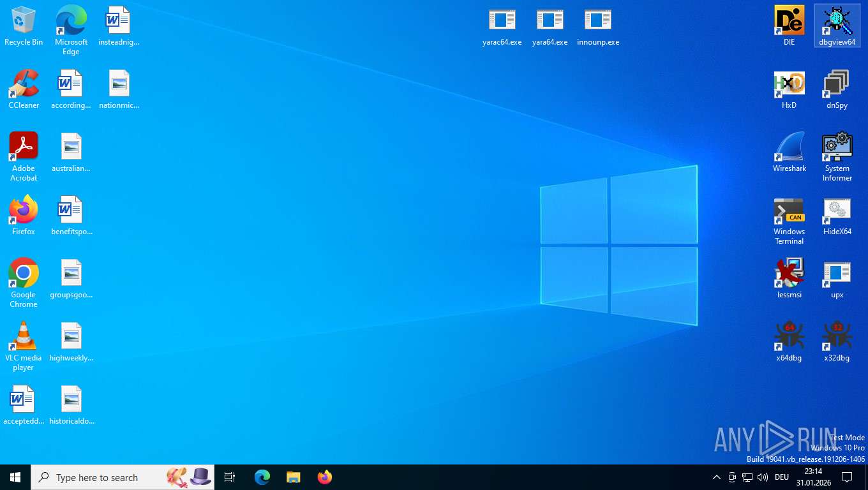The height and width of the screenshot is (490, 868).
Task: Open Firefox from the taskbar
Action: 325,477
